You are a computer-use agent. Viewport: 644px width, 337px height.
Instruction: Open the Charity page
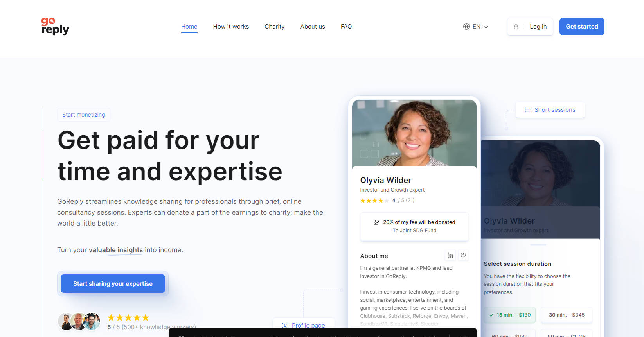tap(274, 27)
